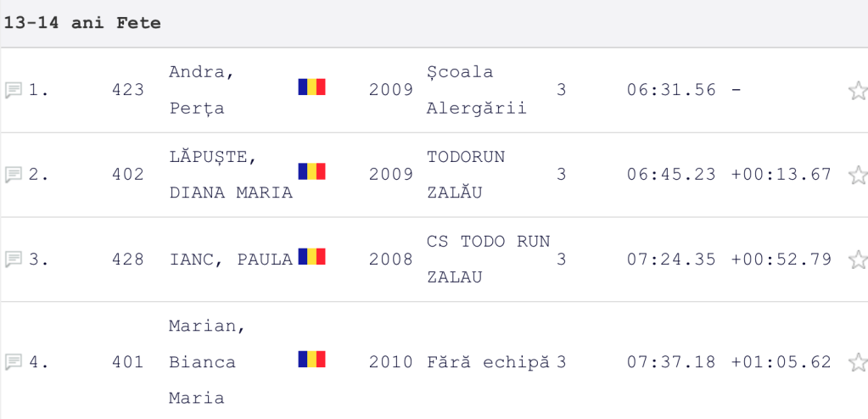Collapse the 13-14 ani Fete category header
868x419 pixels.
point(82,23)
